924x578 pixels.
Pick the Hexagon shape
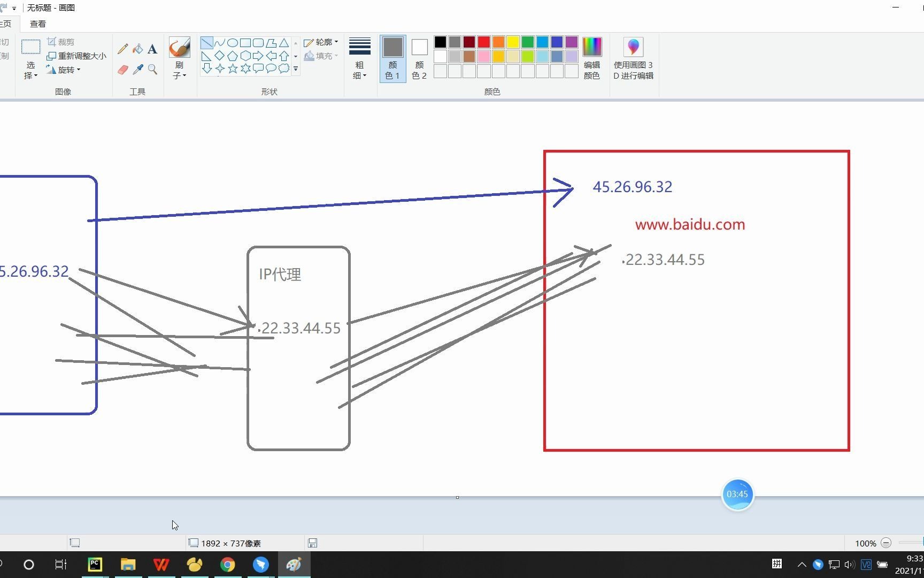(245, 56)
